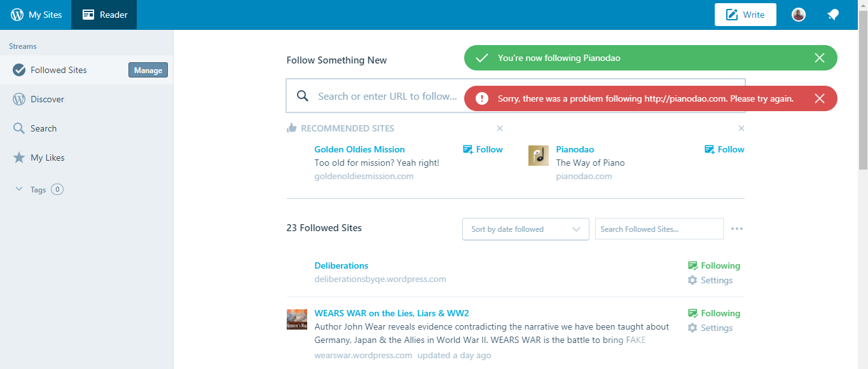Click the Search Followed Sites field
868x369 pixels.
pyautogui.click(x=659, y=229)
